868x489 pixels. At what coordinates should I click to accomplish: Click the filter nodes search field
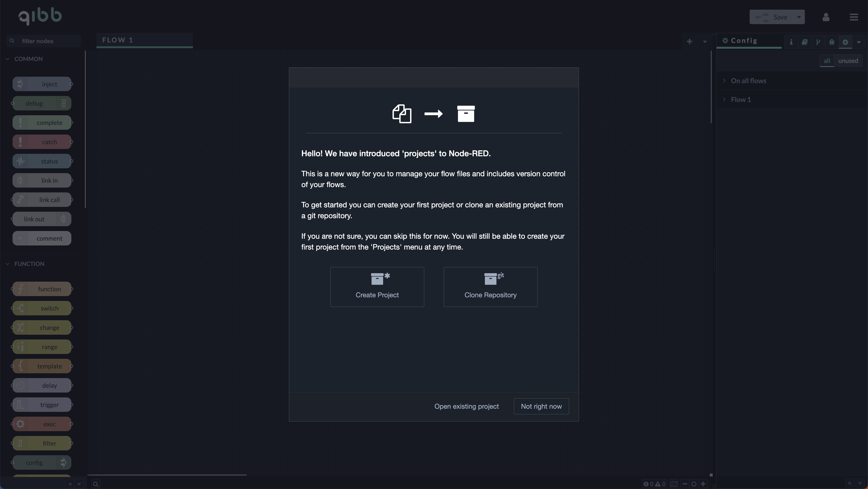point(42,41)
